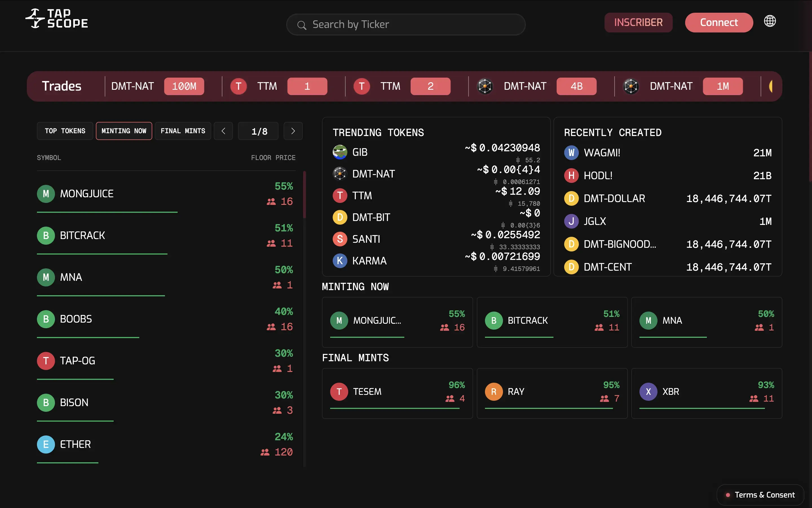Click the Inscriber button
The width and height of the screenshot is (812, 508).
click(638, 23)
